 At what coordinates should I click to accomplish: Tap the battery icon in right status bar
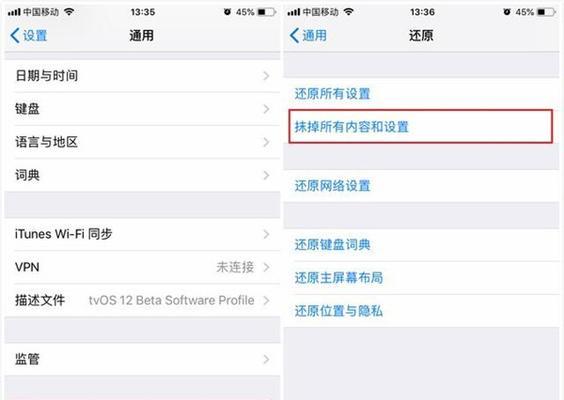click(x=547, y=12)
